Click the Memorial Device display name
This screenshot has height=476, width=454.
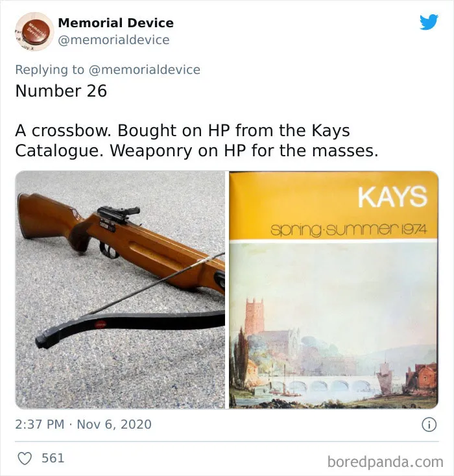click(115, 23)
